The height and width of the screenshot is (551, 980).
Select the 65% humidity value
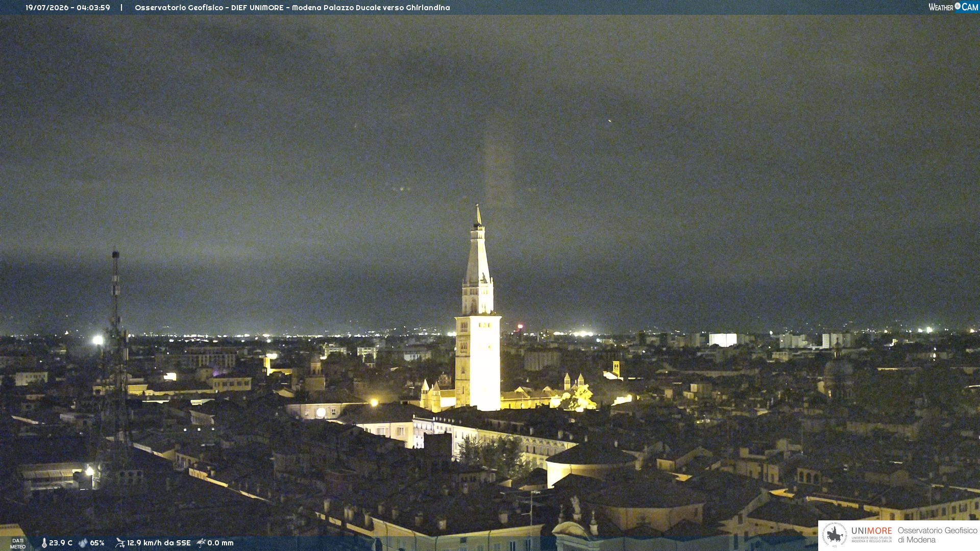97,543
